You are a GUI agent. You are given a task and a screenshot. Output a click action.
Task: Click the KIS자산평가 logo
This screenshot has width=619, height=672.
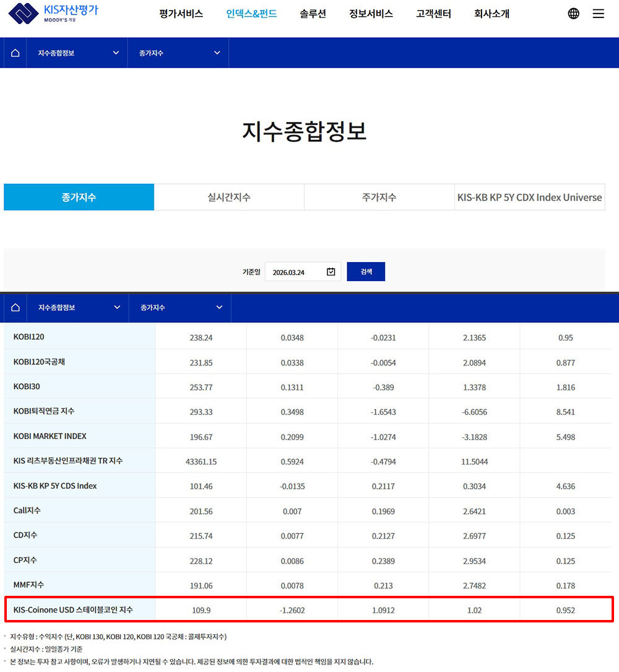pos(54,13)
